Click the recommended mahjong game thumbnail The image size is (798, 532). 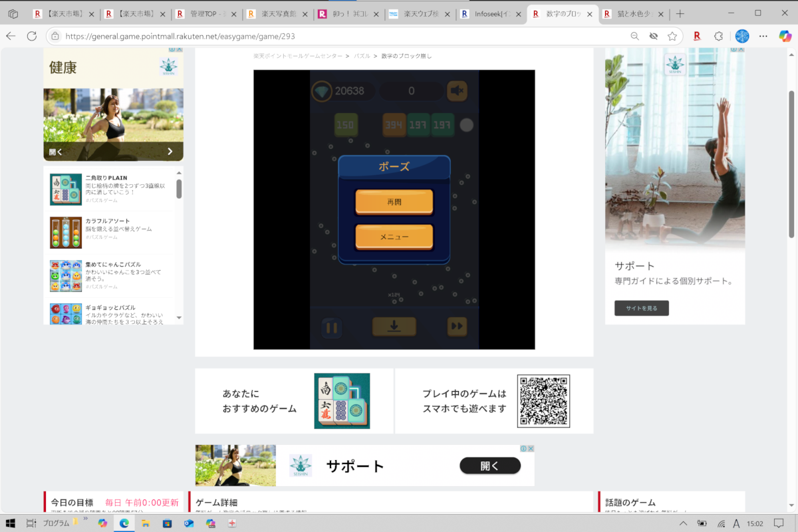342,401
